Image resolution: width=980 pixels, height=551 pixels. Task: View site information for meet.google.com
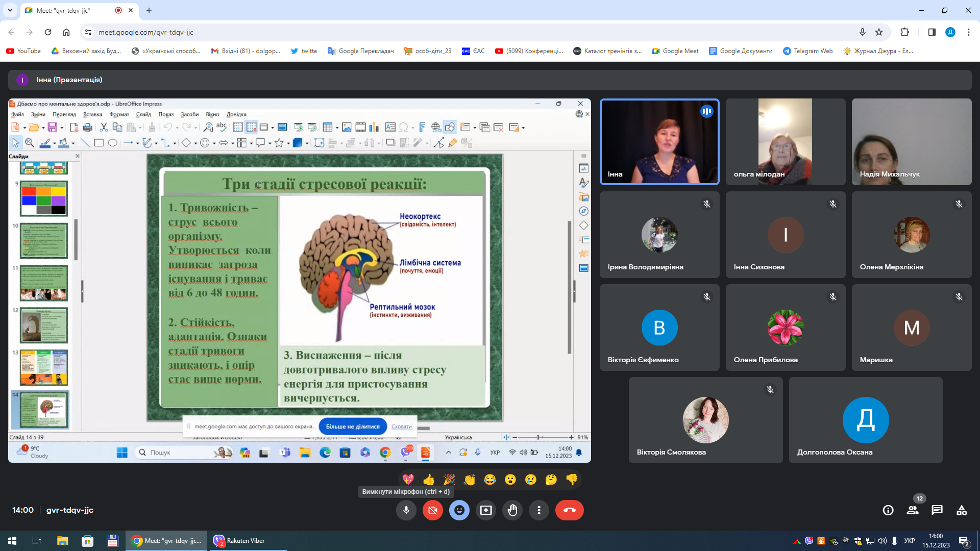point(88,32)
